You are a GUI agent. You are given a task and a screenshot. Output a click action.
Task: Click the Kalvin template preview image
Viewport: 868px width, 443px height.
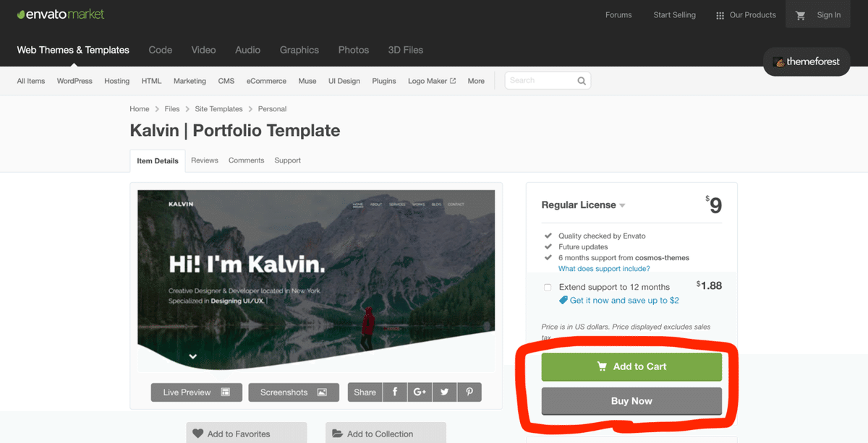316,280
